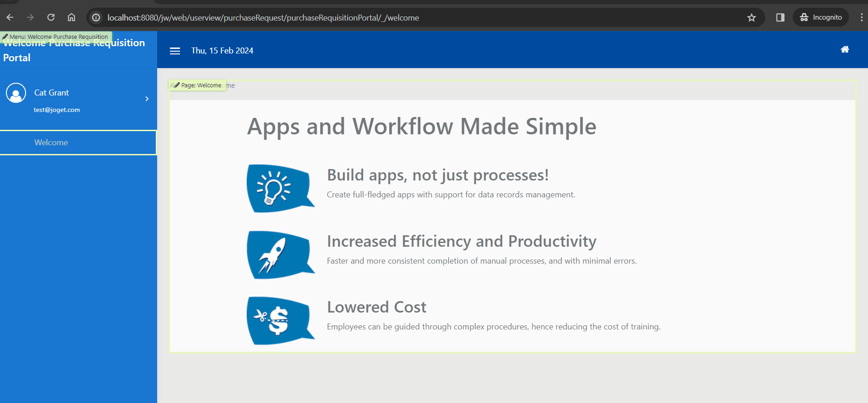The width and height of the screenshot is (868, 403).
Task: Click the lightbulb Build apps icon
Action: point(281,188)
